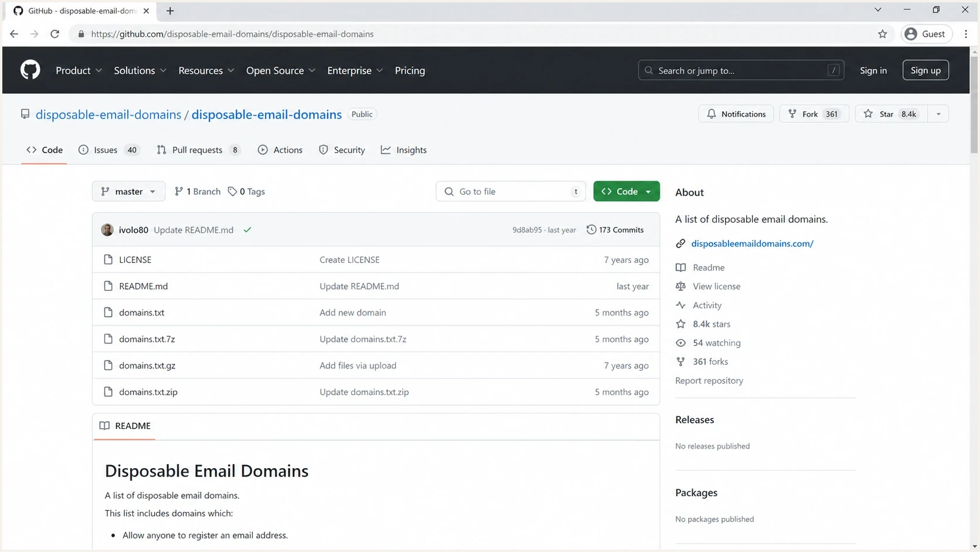Viewport: 980px width, 552px height.
Task: Focus the Go to file input
Action: [x=511, y=191]
